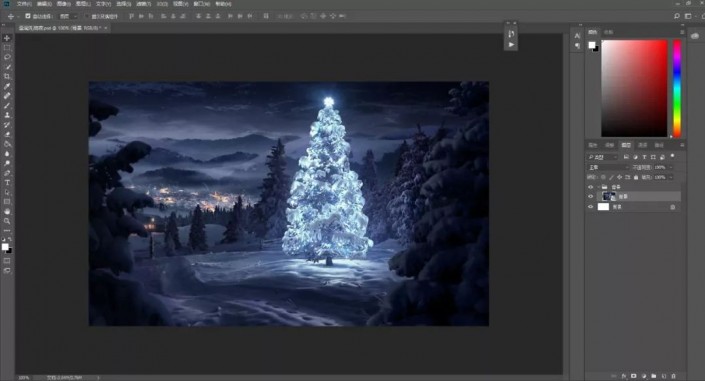Screen dimensions: 705x381
Task: Select the Clone Stamp tool
Action: 7,115
